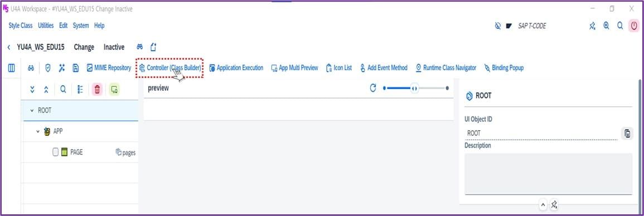Click the new document icon beside Inactive

(153, 47)
